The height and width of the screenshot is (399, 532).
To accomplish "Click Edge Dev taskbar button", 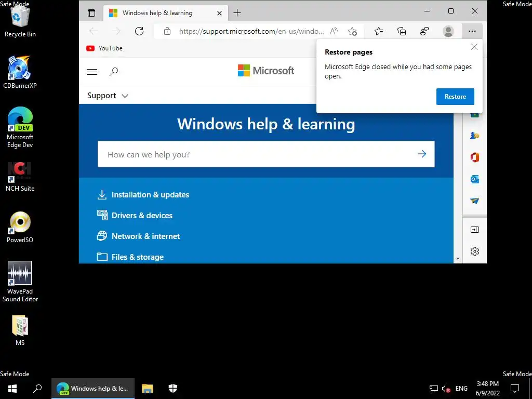I will coord(93,389).
